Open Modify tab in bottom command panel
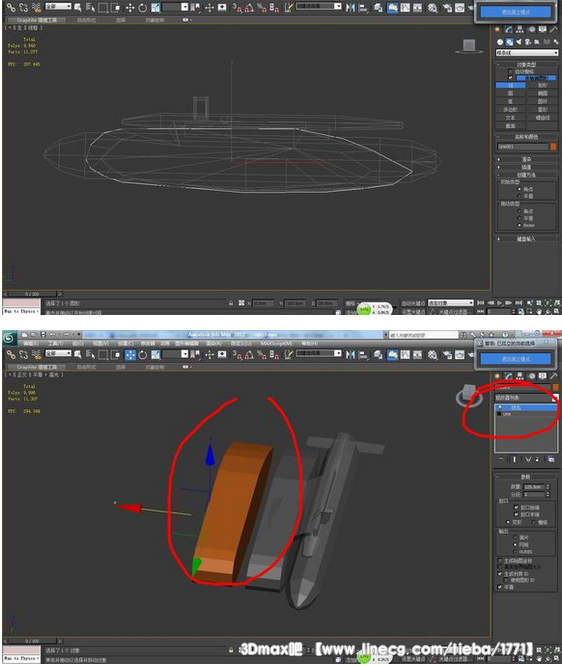Image resolution: width=562 pixels, height=666 pixels. pos(509,376)
